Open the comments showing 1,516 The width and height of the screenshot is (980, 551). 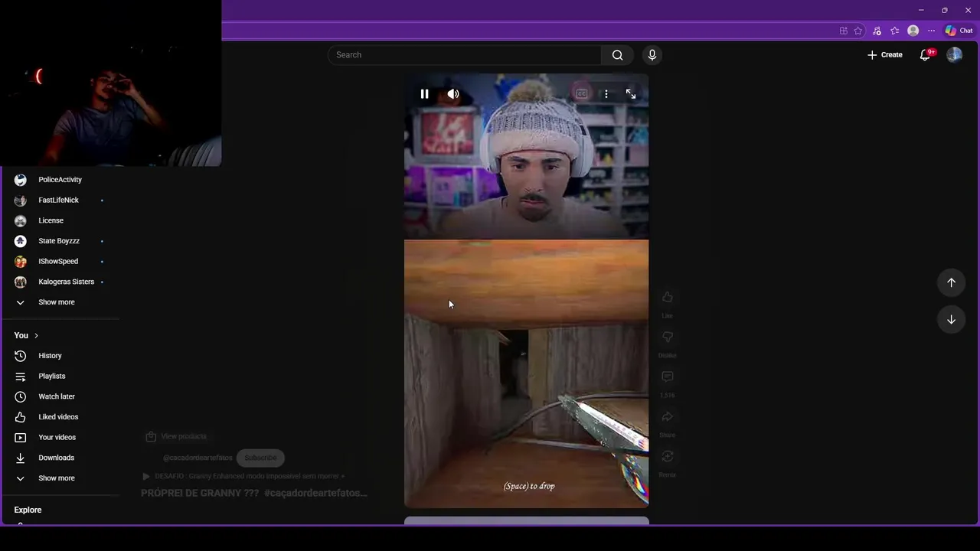pyautogui.click(x=668, y=377)
